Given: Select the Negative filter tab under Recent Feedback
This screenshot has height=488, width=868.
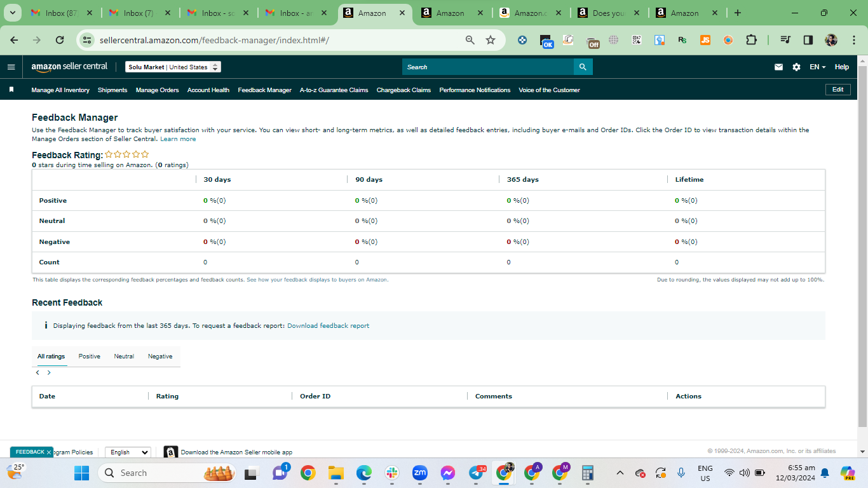Looking at the screenshot, I should (160, 356).
